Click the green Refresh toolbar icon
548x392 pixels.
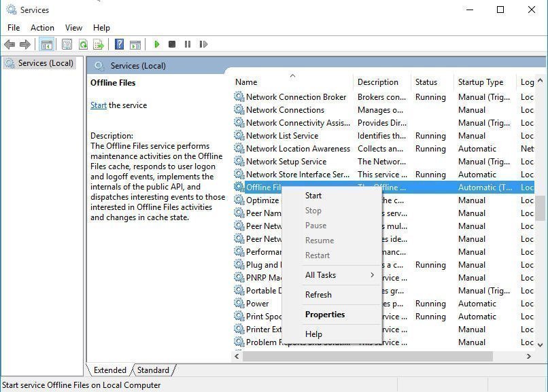point(83,45)
